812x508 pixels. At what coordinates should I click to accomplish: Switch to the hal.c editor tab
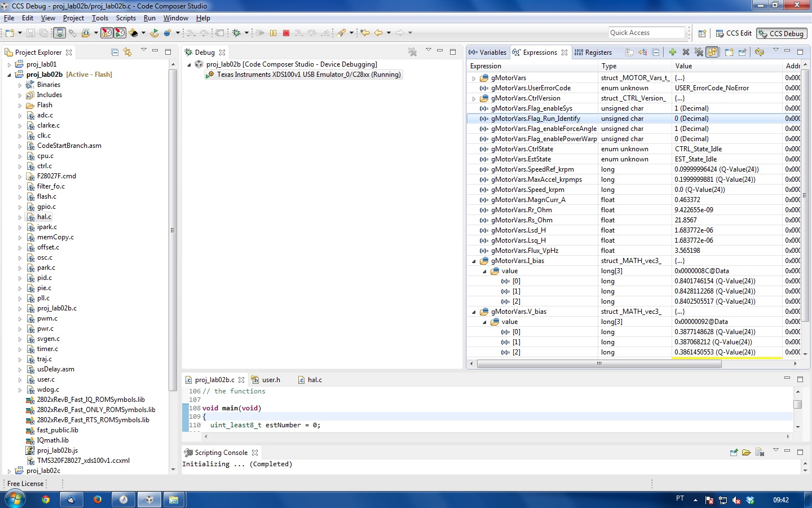click(310, 380)
